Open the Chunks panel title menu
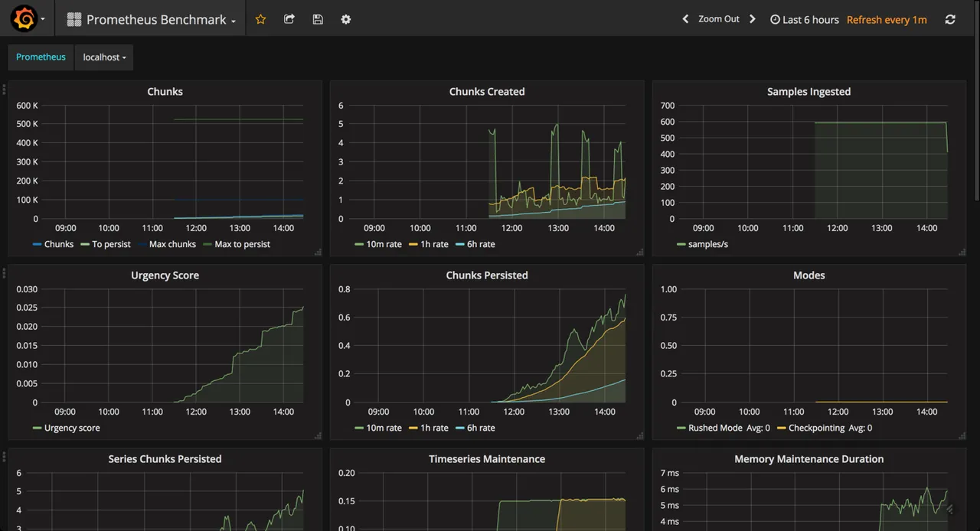This screenshot has height=531, width=980. pos(165,91)
